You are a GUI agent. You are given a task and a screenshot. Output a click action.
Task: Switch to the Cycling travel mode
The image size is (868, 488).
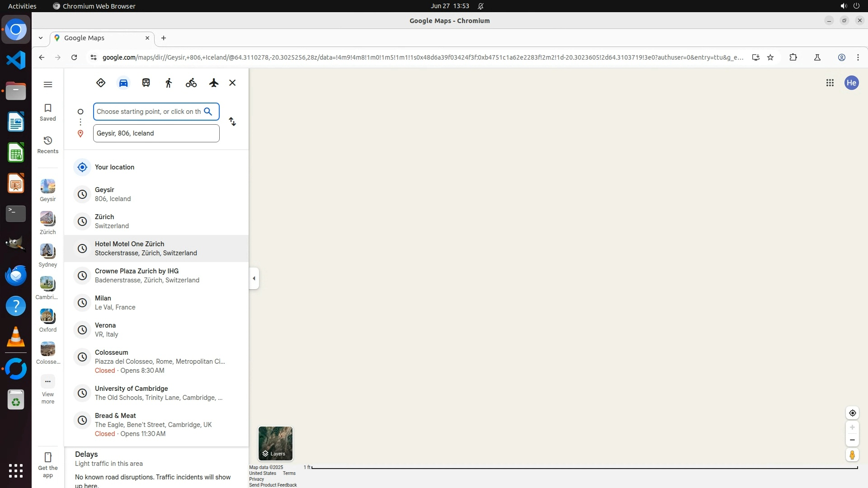[191, 83]
